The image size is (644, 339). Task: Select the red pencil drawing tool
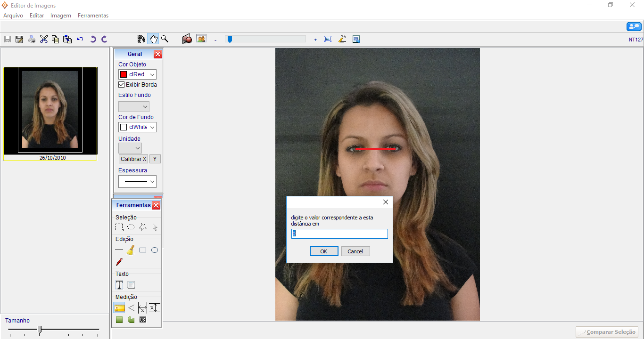(x=119, y=262)
